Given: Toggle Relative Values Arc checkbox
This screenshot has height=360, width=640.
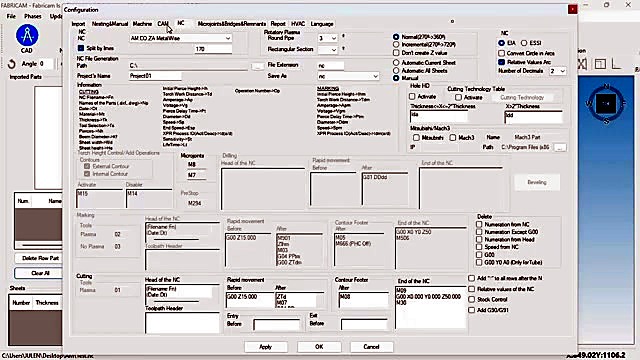Looking at the screenshot, I should [502, 62].
